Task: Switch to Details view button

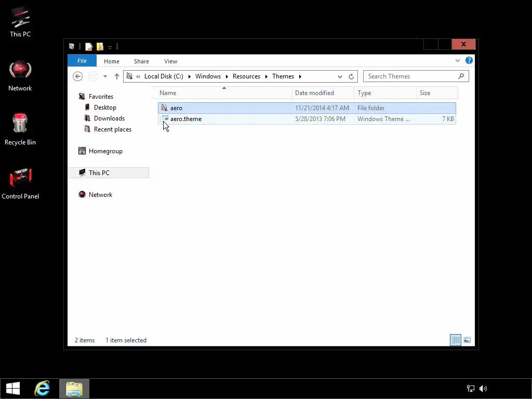Action: pos(455,340)
